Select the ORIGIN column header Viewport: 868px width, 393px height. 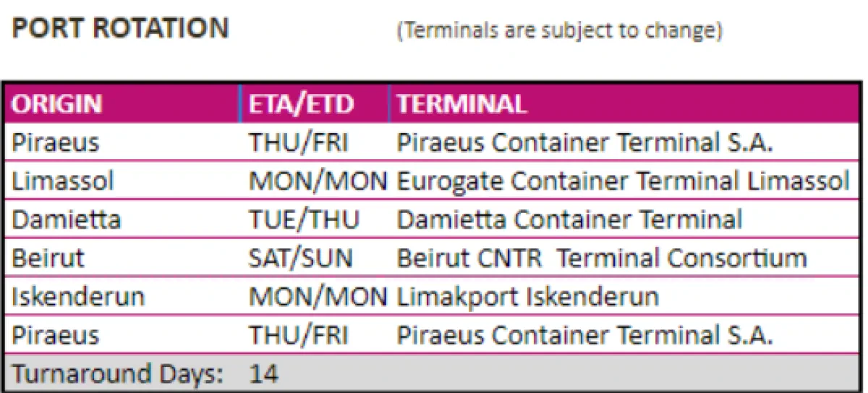(x=57, y=104)
